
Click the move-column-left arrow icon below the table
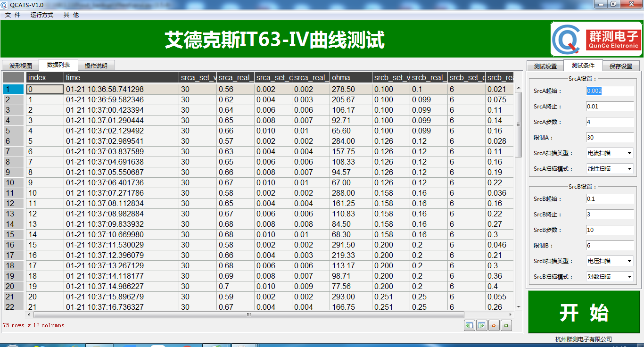(470, 325)
